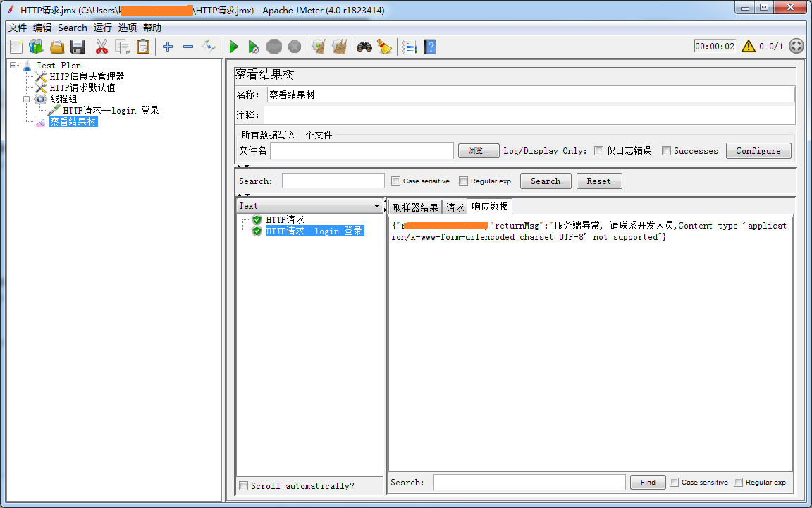812x508 pixels.
Task: Collapse all nodes with the minus icon
Action: point(188,47)
